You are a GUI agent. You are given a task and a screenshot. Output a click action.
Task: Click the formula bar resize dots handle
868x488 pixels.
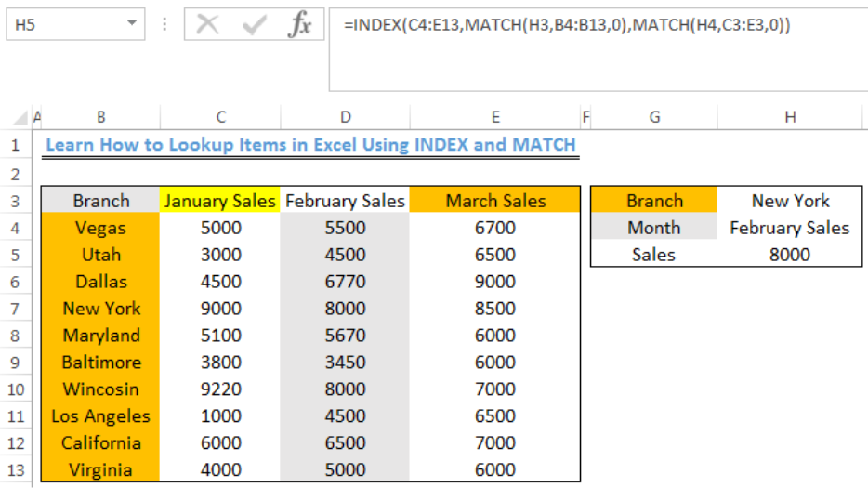(164, 24)
